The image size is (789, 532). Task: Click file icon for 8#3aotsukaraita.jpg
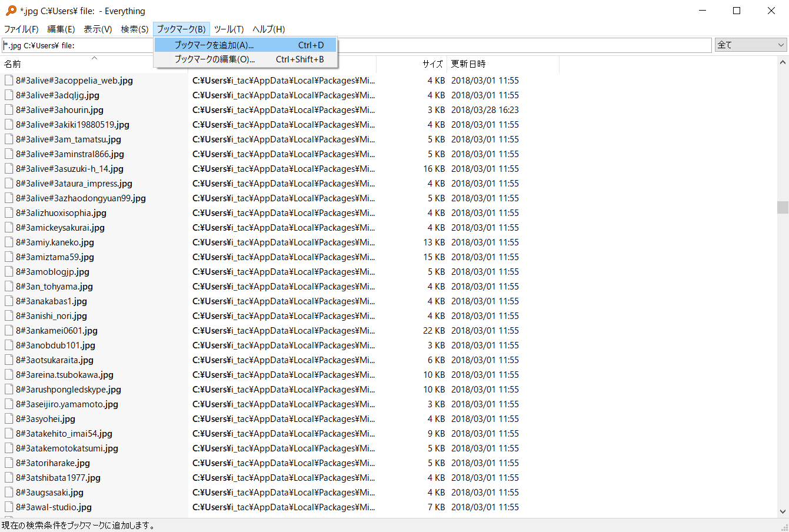point(9,360)
